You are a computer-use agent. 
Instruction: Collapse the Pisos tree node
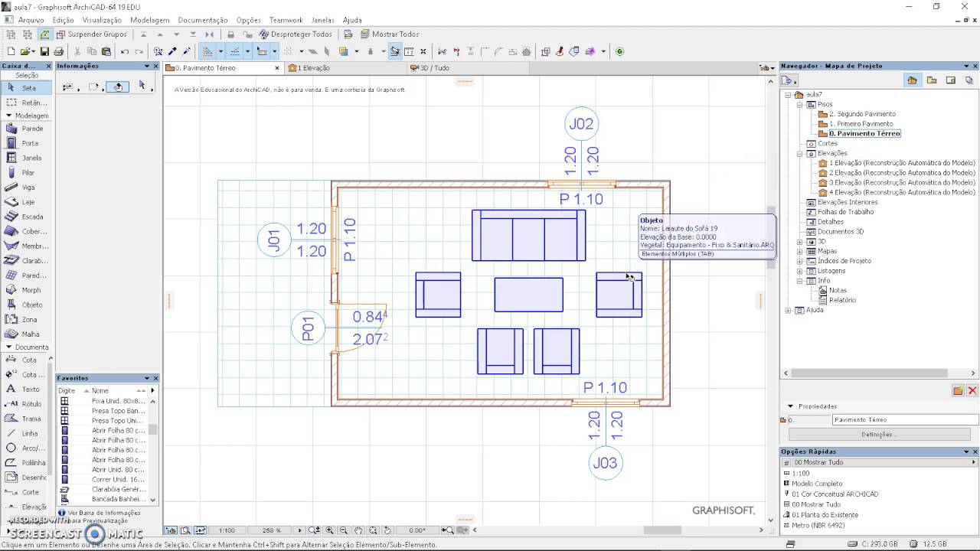800,104
